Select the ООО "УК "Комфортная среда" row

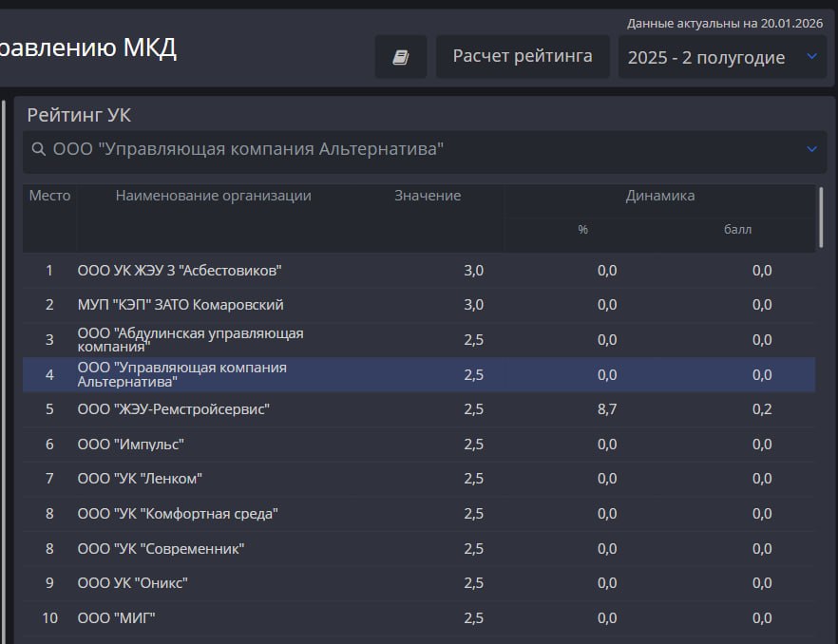coord(178,514)
